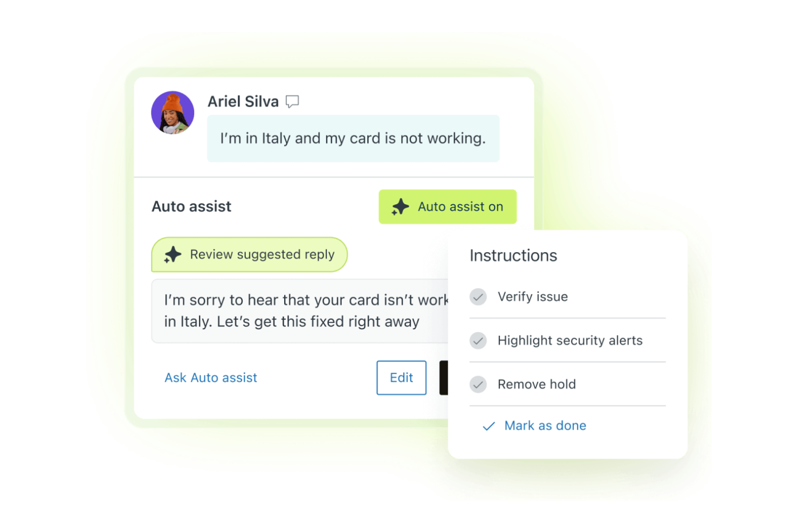This screenshot has height=532, width=798.
Task: Open the chat bubble icon next to Ariel Silva
Action: tap(292, 101)
